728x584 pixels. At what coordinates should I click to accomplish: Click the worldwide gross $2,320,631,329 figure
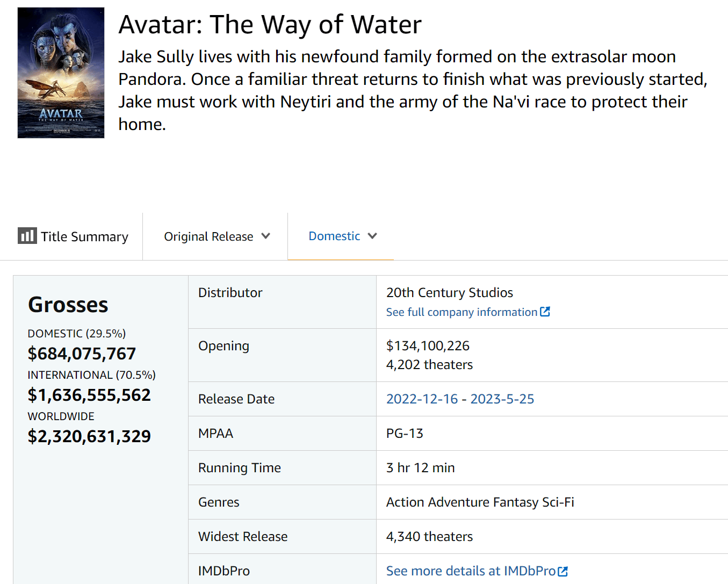pos(89,436)
